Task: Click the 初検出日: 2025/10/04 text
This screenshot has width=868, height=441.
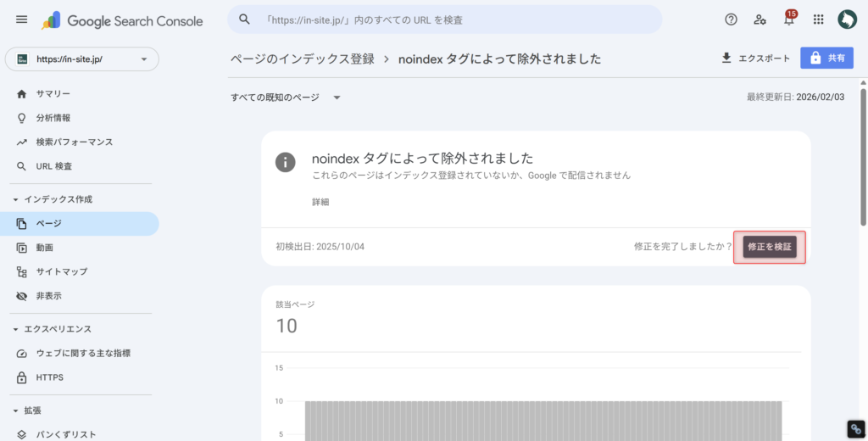Action: (x=320, y=247)
